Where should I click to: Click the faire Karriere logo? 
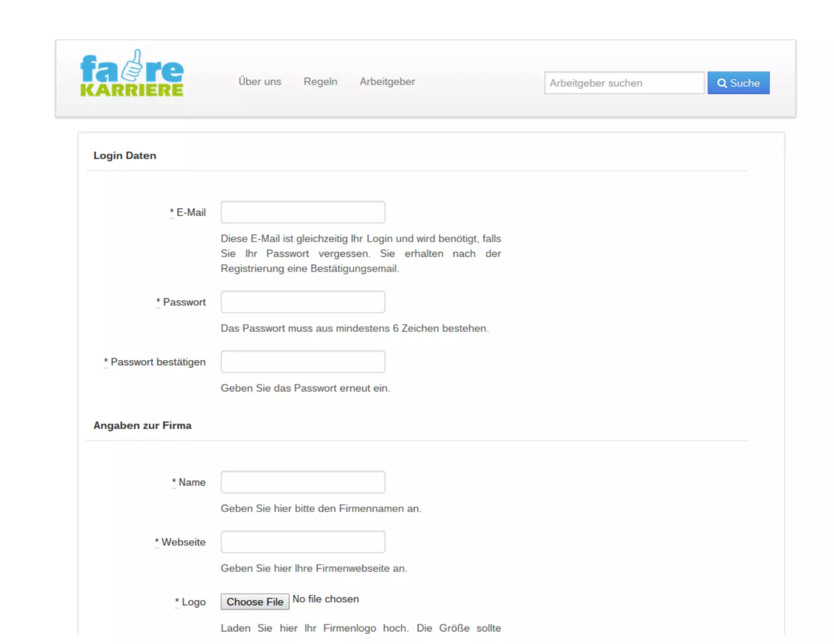click(x=132, y=74)
